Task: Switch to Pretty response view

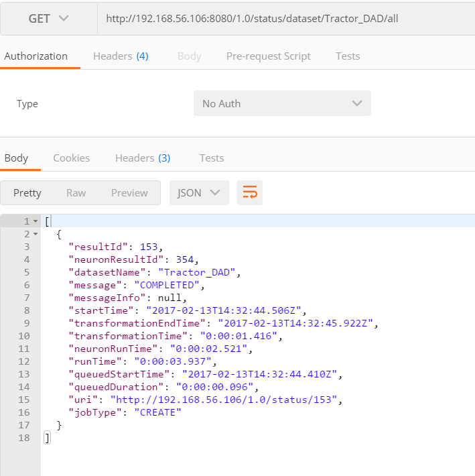Action: pos(27,193)
